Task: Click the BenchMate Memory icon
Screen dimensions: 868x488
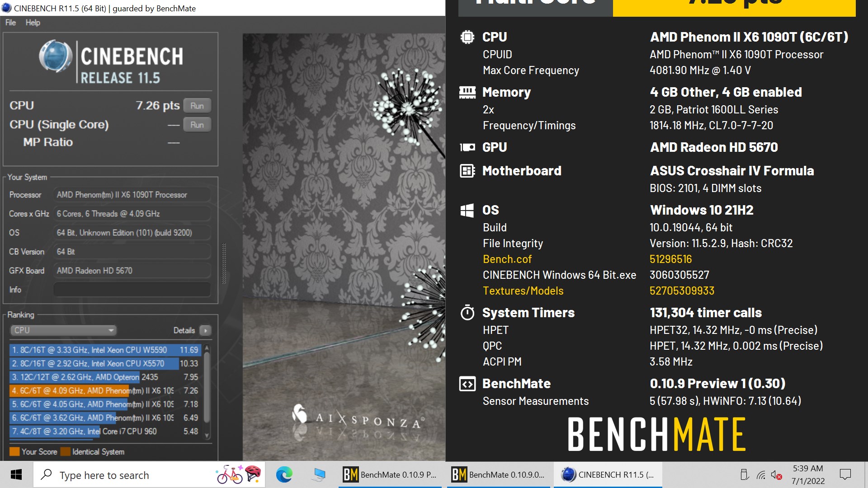Action: 467,93
